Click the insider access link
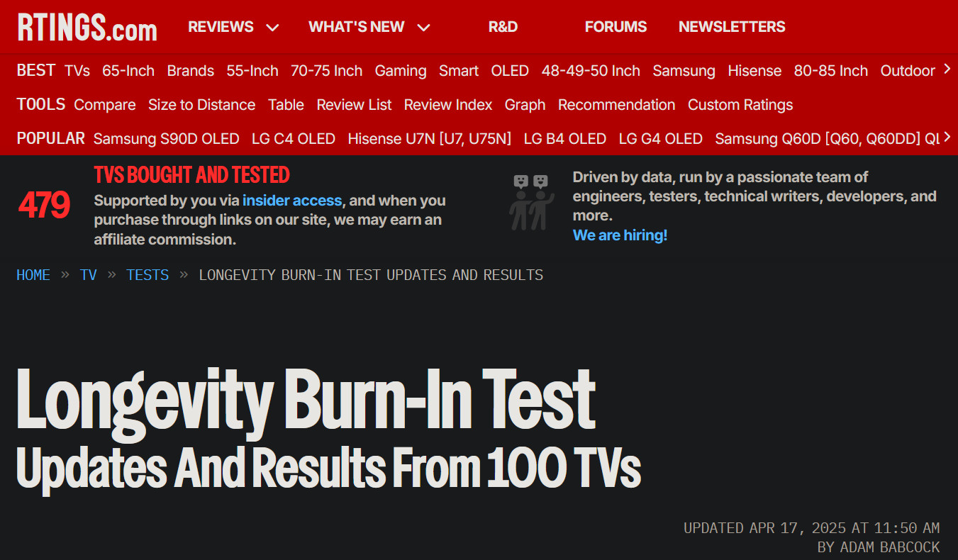Viewport: 958px width, 560px height. pyautogui.click(x=292, y=201)
